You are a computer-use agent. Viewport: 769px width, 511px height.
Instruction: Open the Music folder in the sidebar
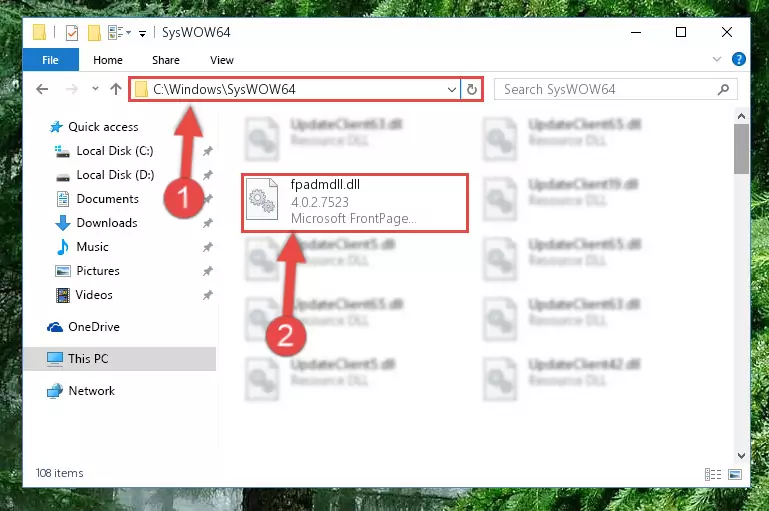pyautogui.click(x=92, y=247)
